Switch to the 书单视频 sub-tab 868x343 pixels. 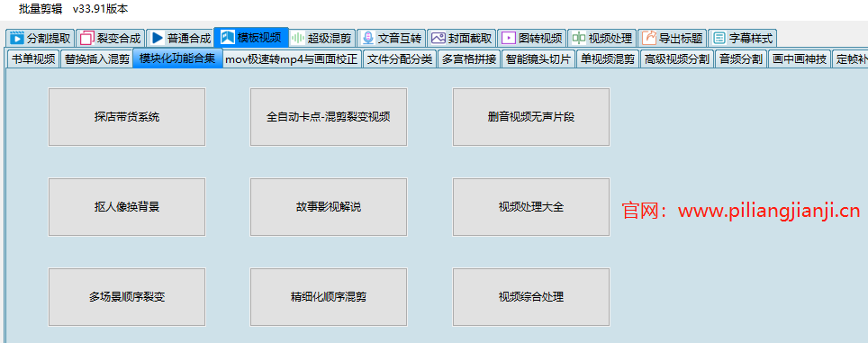[34, 59]
